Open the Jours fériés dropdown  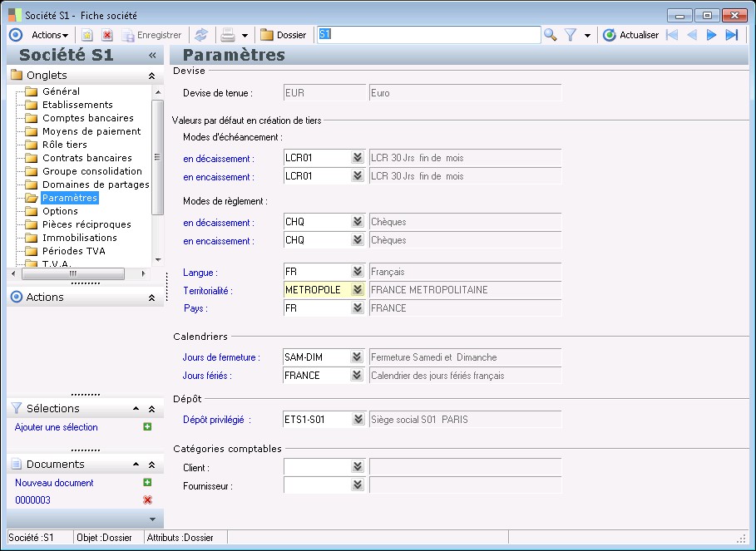tap(358, 376)
